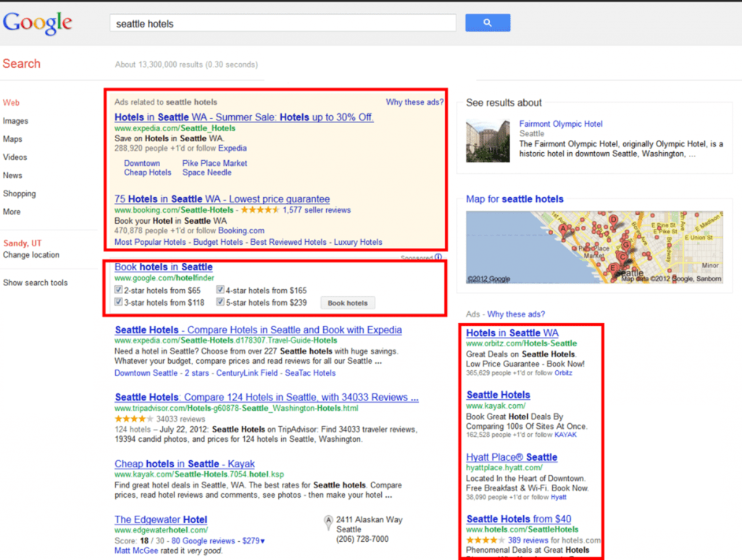Image resolution: width=742 pixels, height=560 pixels.
Task: Open the Space Needle sitelink
Action: point(207,172)
